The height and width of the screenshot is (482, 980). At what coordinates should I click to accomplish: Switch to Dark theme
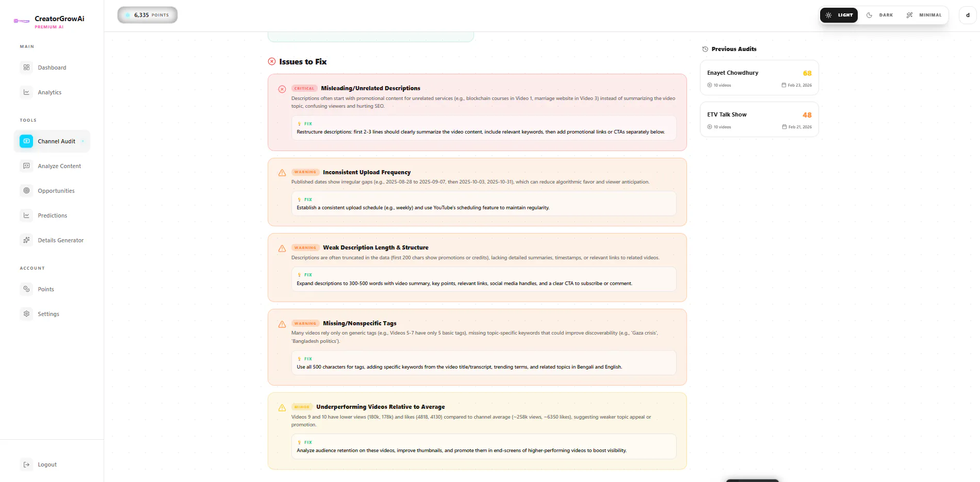[879, 15]
